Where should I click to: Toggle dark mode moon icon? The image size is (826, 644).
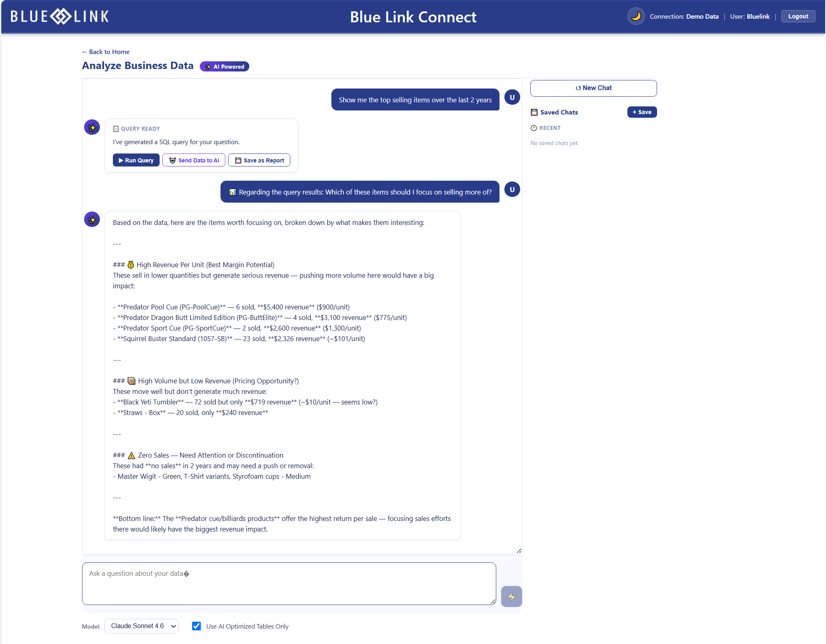tap(636, 16)
